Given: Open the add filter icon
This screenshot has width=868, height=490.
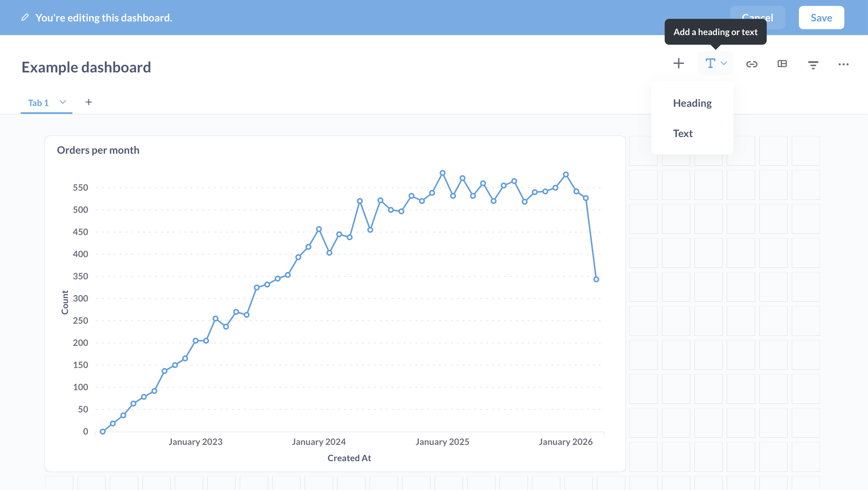Looking at the screenshot, I should pos(813,65).
